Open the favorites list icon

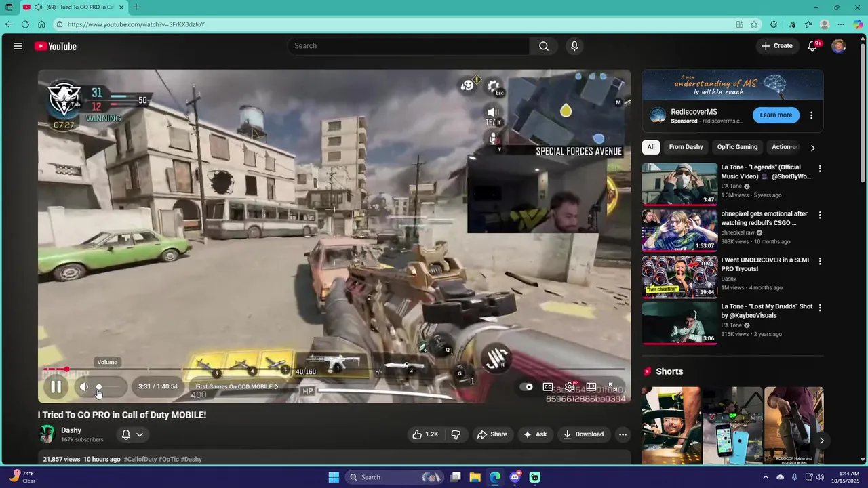808,24
